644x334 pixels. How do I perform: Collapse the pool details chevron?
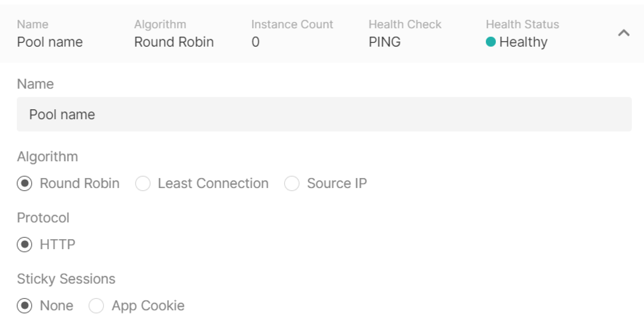624,33
